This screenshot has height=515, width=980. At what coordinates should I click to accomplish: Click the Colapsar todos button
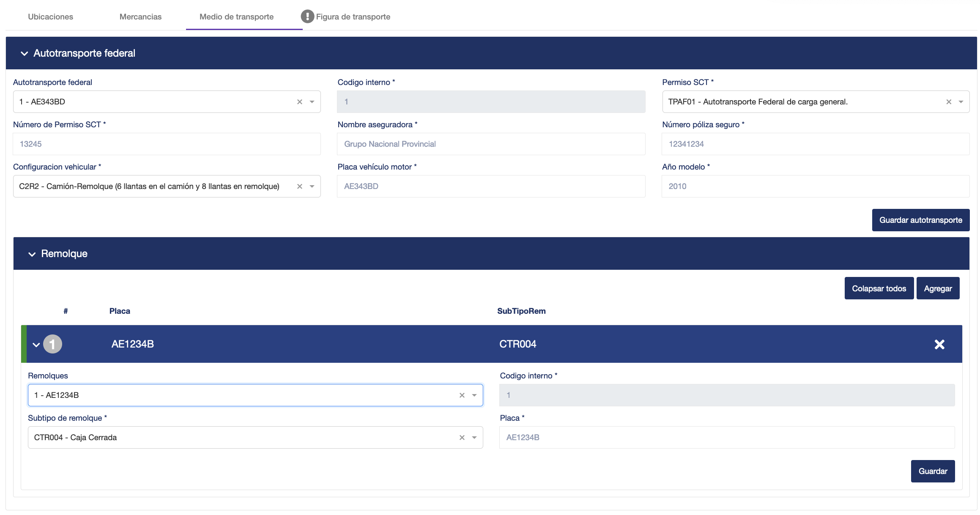point(879,288)
